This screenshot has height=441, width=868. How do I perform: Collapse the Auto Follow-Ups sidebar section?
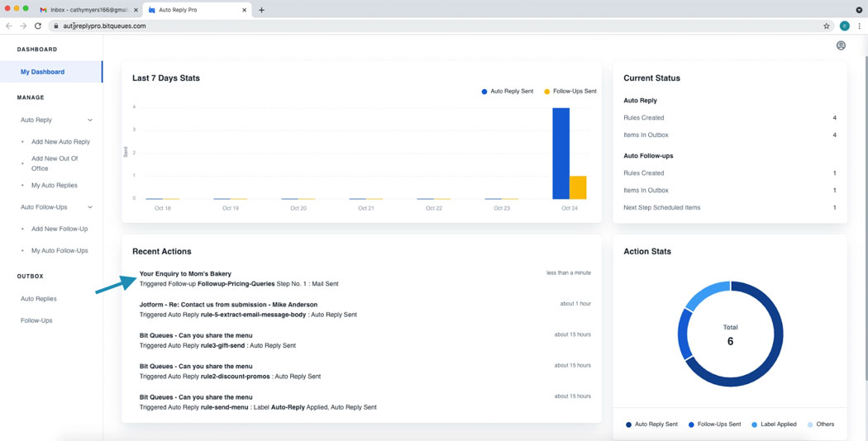(90, 207)
